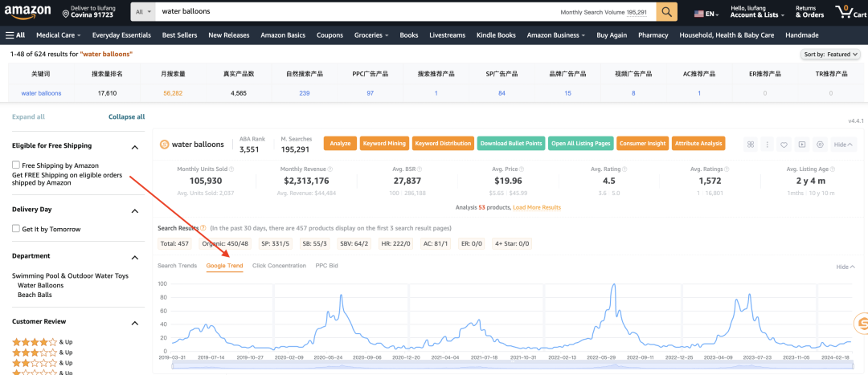Collapse the Customer Review section
The height and width of the screenshot is (375, 868).
[x=134, y=323]
